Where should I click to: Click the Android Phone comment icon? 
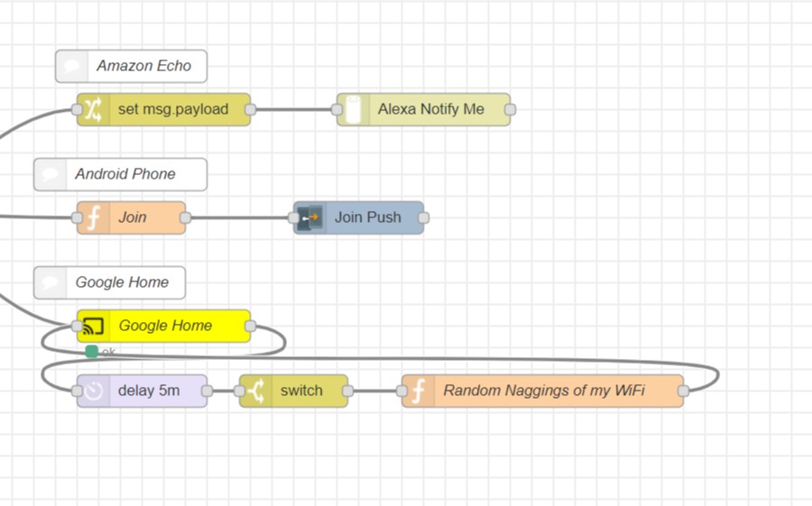coord(51,175)
